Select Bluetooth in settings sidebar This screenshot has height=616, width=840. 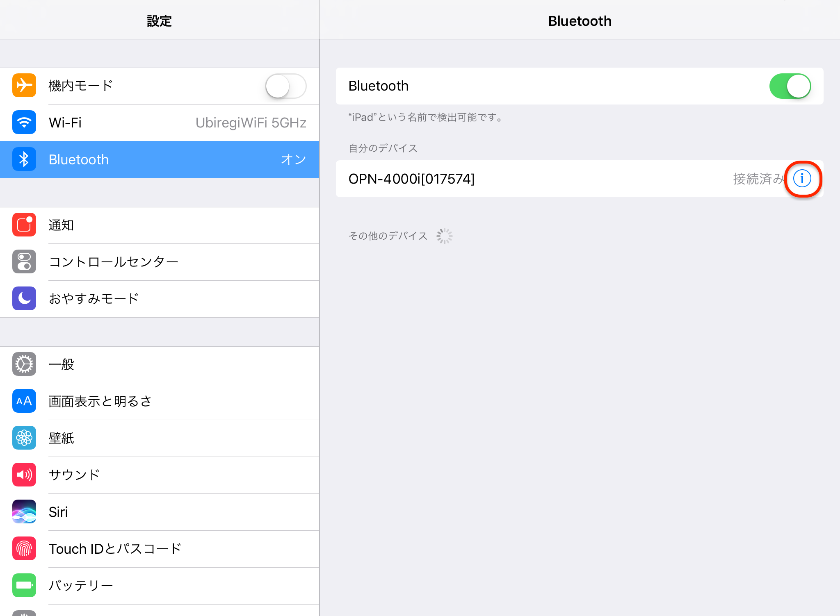(x=160, y=159)
